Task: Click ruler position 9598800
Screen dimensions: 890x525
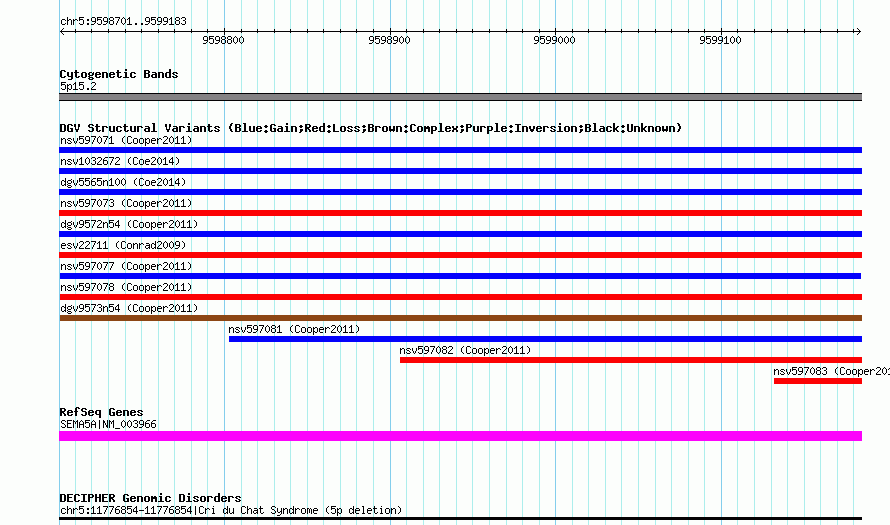Action: [x=223, y=40]
